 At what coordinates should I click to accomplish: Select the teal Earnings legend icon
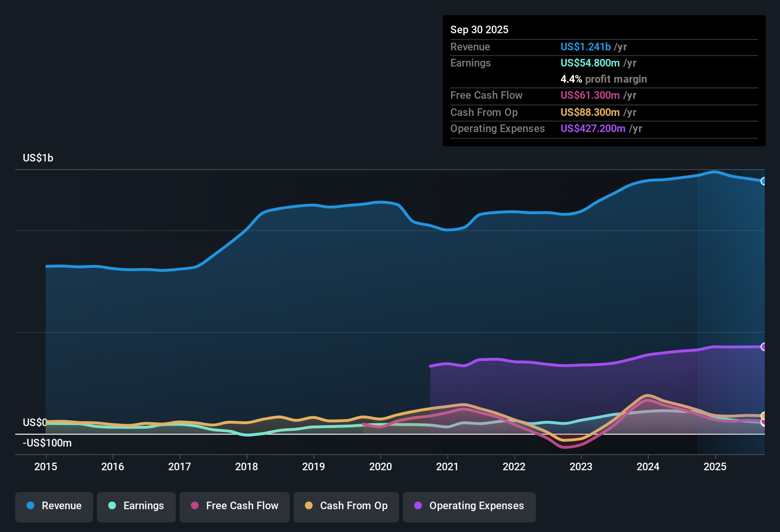[113, 506]
